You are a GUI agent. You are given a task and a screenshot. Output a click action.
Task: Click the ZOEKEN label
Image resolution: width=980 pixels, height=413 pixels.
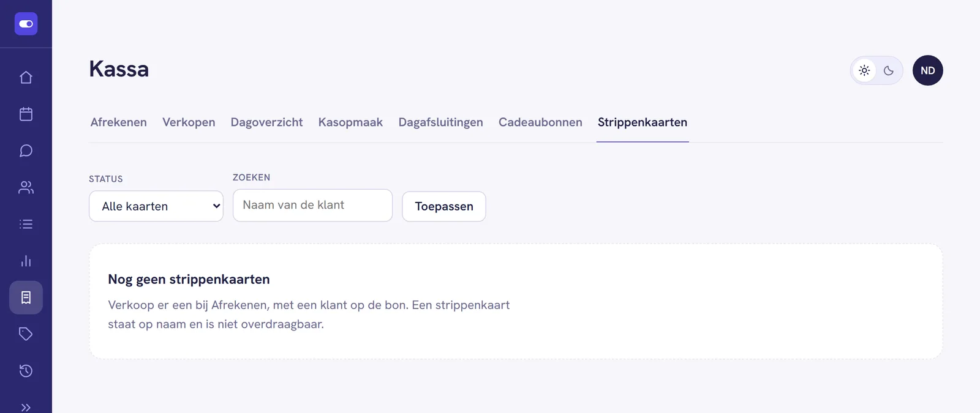[x=251, y=177]
